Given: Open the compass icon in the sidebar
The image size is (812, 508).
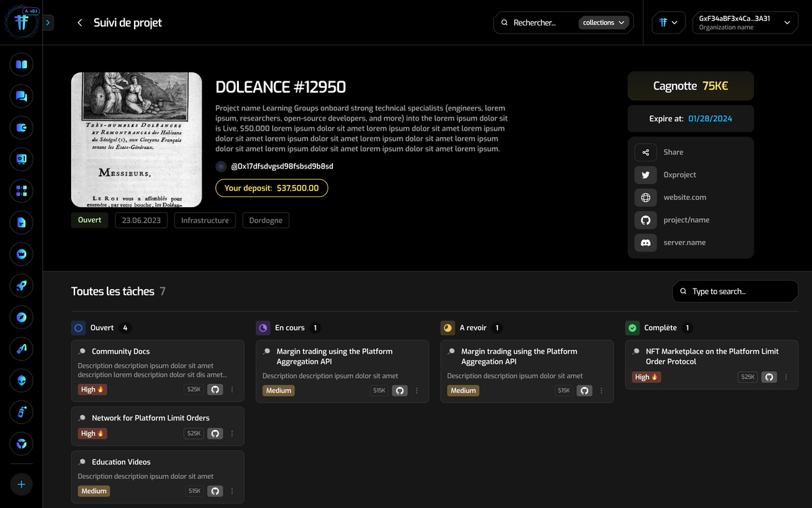Looking at the screenshot, I should click(x=22, y=317).
